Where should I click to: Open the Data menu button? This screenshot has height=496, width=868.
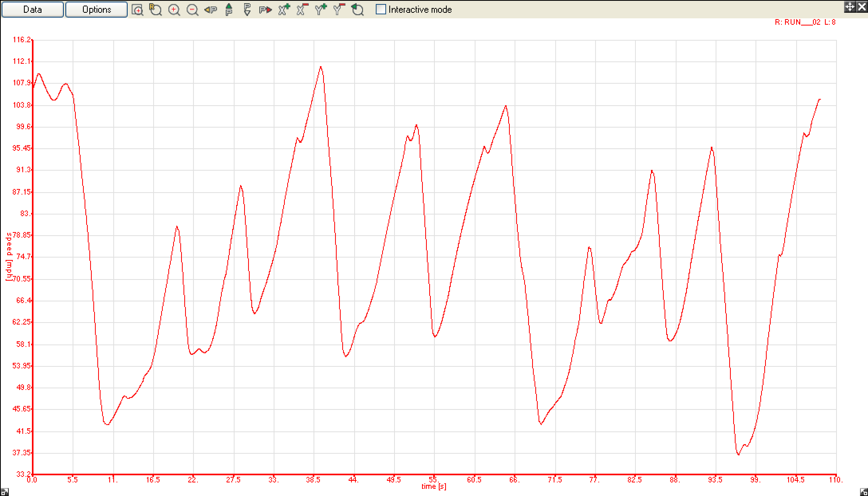tap(32, 10)
